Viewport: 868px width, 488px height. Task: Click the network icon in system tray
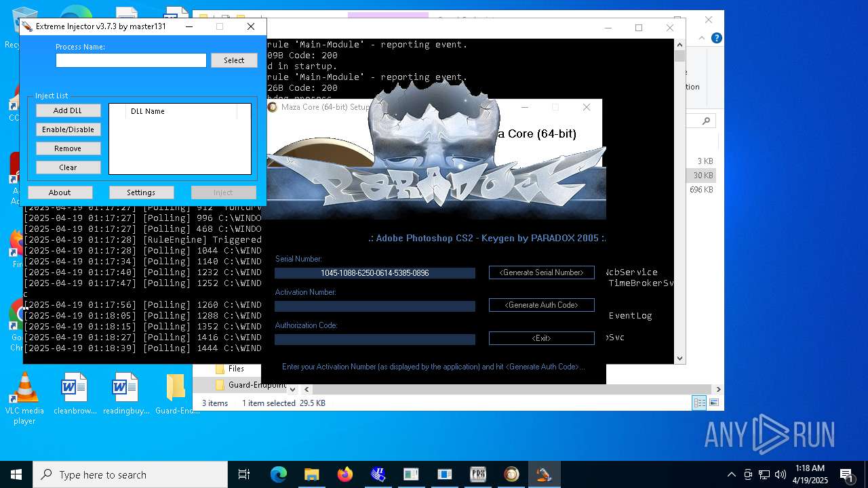pyautogui.click(x=764, y=474)
